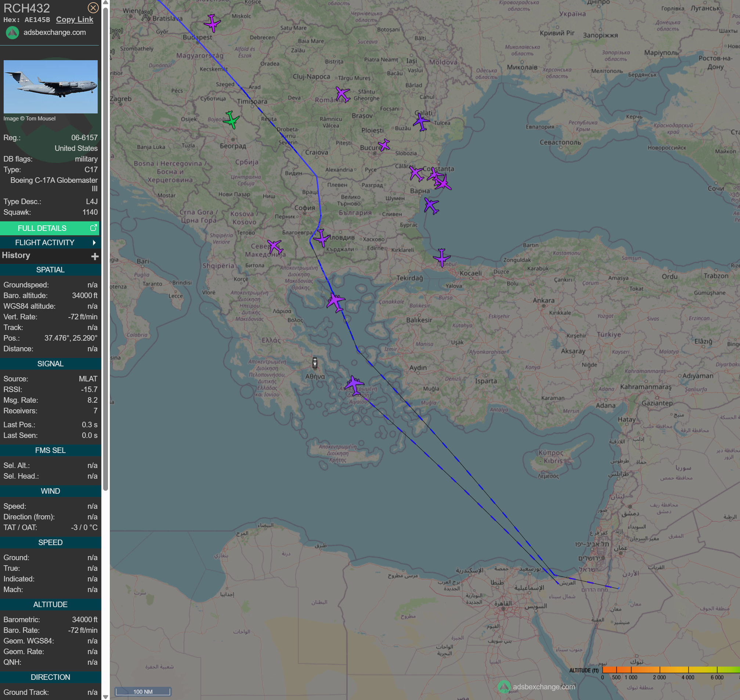
Task: Select the aircraft icon near Galați
Action: pos(421,121)
